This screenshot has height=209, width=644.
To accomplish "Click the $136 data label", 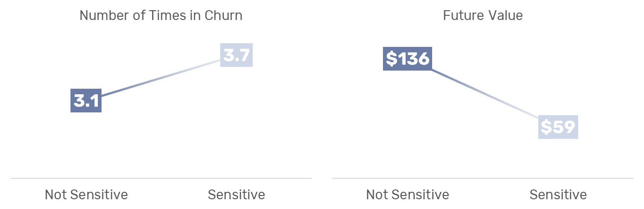I will click(x=408, y=59).
